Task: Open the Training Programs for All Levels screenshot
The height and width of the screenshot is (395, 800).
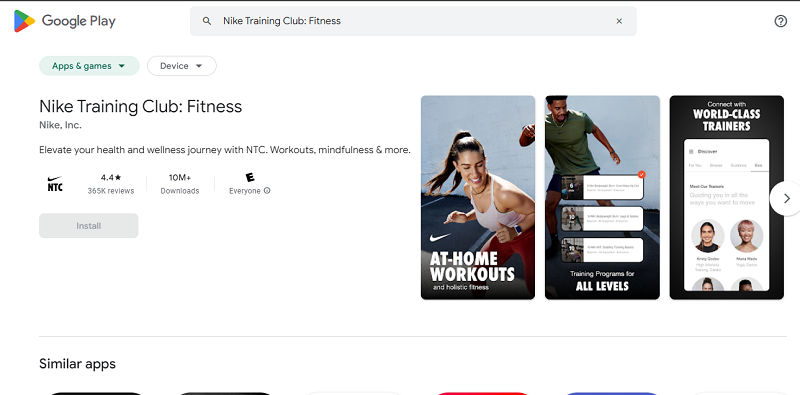Action: point(603,198)
